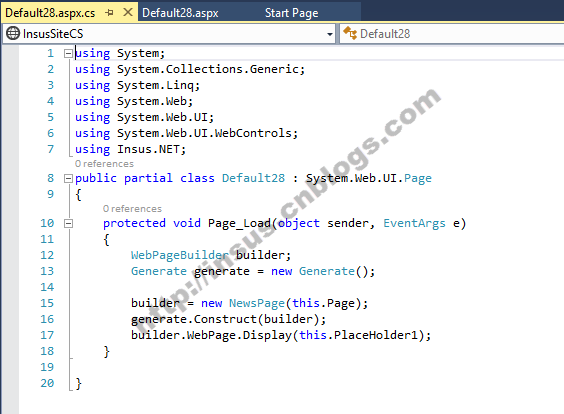The image size is (564, 414).
Task: Switch to the Default28.aspx tab
Action: 180,13
